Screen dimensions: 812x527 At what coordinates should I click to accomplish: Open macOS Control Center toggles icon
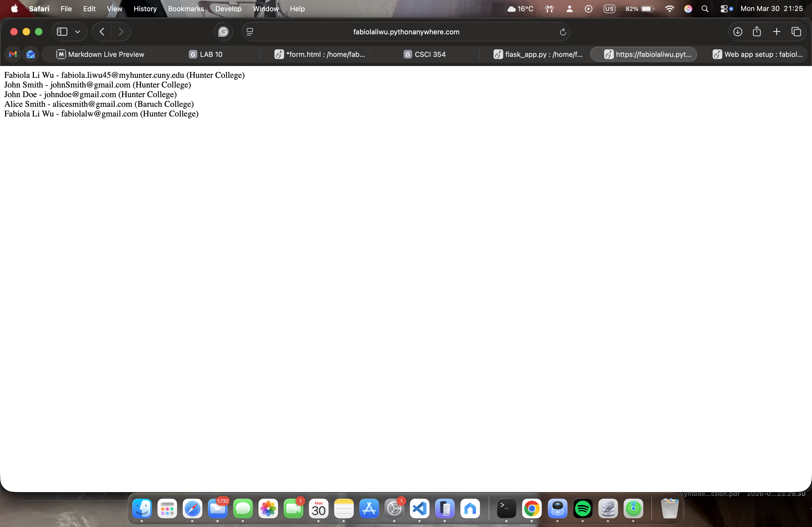click(724, 9)
